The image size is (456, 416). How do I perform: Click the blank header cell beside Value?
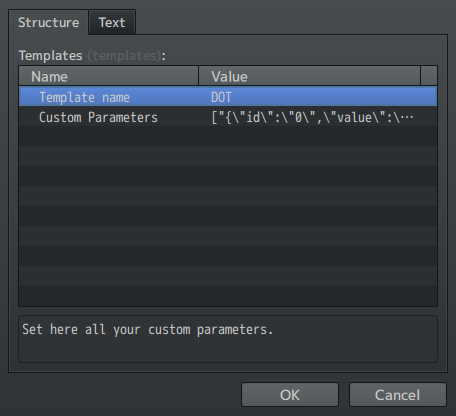pyautogui.click(x=429, y=76)
